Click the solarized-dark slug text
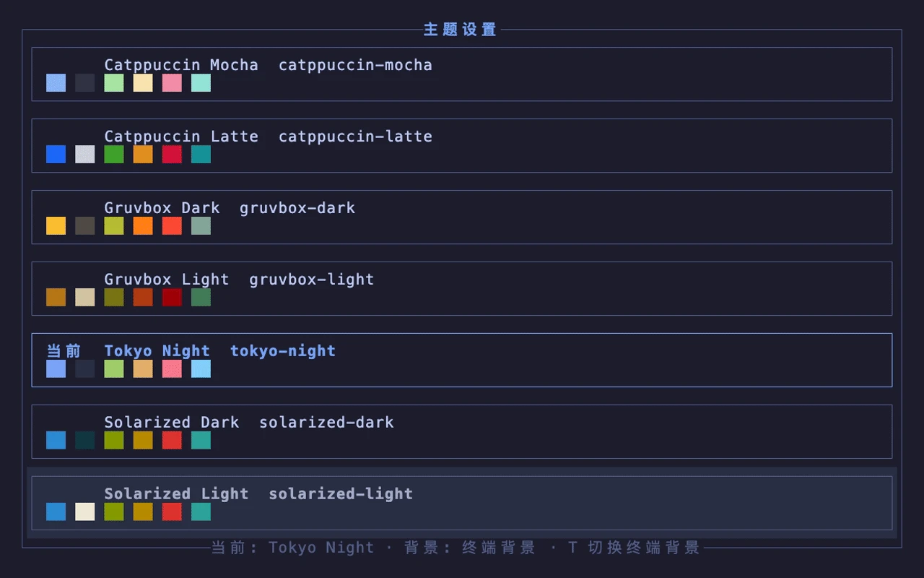 pyautogui.click(x=326, y=423)
